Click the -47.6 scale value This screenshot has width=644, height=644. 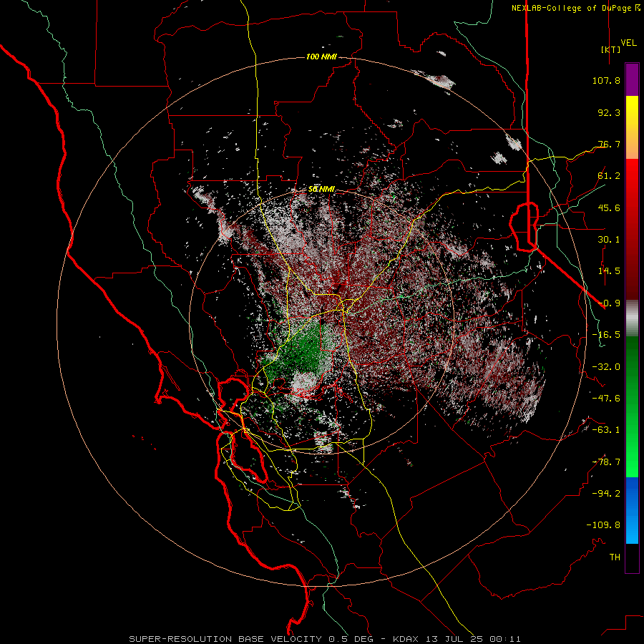pyautogui.click(x=606, y=399)
